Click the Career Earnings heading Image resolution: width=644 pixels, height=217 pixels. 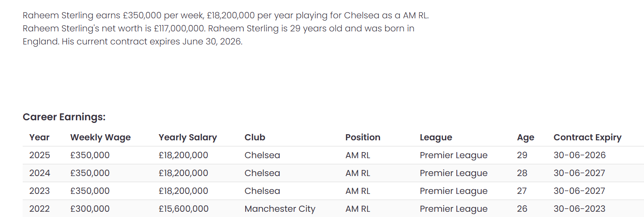pyautogui.click(x=64, y=117)
